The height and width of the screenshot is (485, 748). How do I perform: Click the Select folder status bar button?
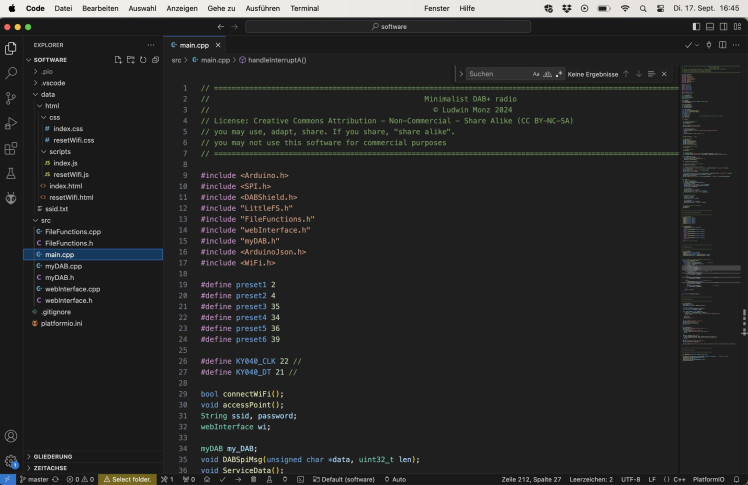[x=127, y=479]
